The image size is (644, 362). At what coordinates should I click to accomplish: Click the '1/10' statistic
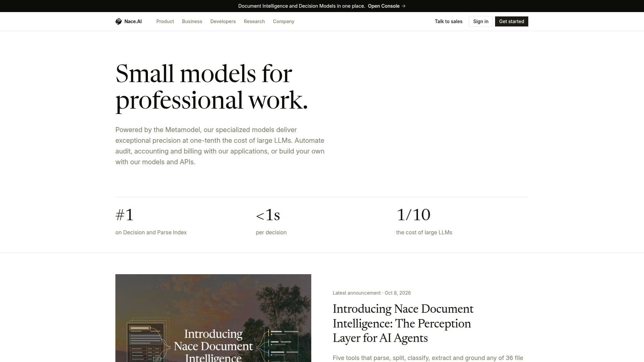pyautogui.click(x=413, y=215)
